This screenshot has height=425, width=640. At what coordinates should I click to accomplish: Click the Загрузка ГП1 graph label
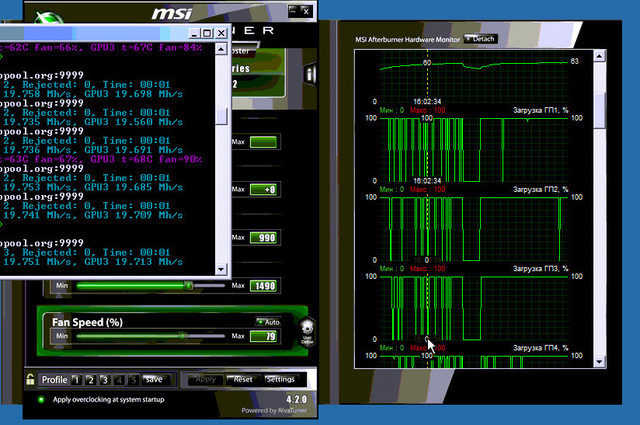click(540, 110)
